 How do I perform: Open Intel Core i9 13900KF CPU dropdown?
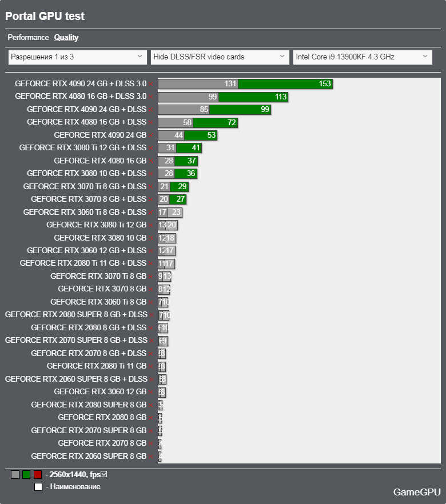coord(363,57)
